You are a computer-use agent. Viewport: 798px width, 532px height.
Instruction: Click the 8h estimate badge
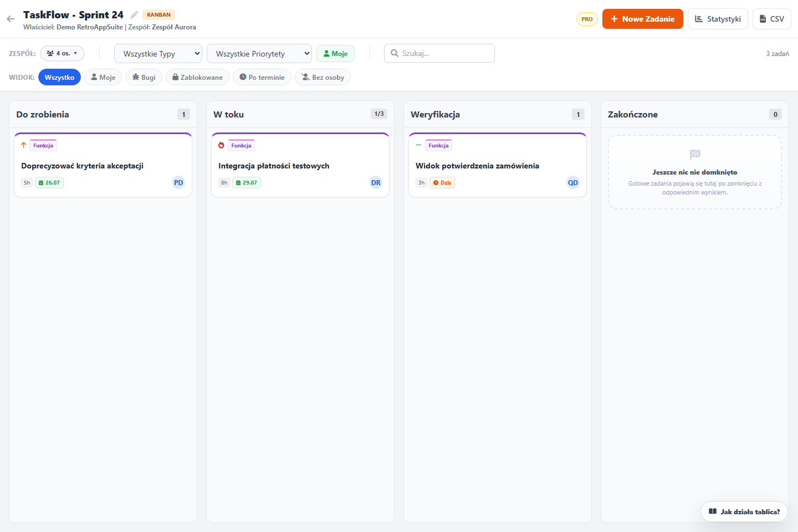[x=224, y=182]
